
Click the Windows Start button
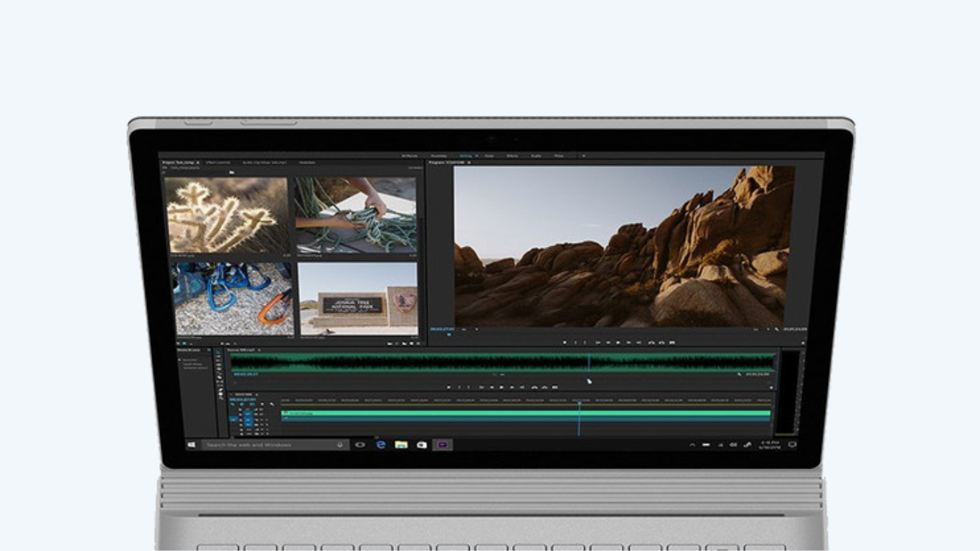(192, 445)
